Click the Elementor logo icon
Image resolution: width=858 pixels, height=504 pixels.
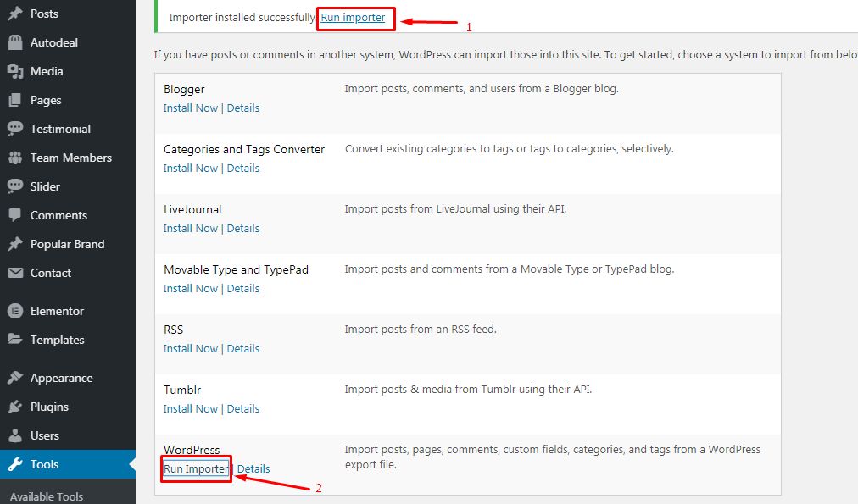click(x=15, y=311)
